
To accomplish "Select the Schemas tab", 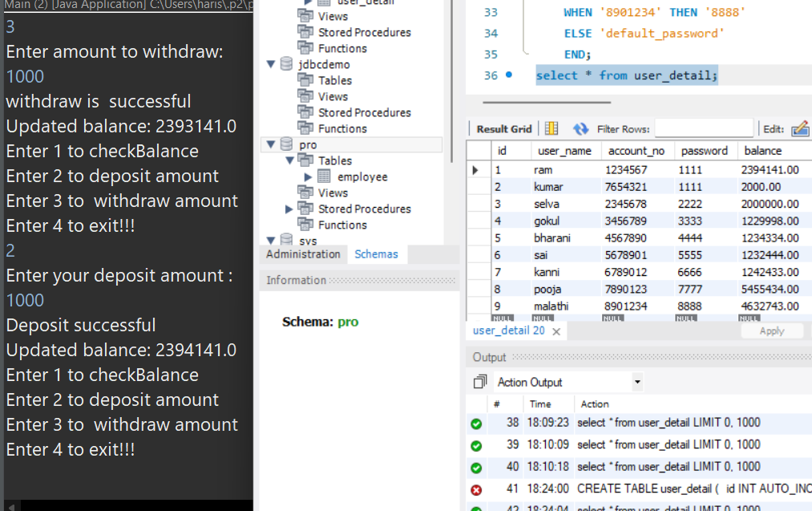I will pos(376,254).
